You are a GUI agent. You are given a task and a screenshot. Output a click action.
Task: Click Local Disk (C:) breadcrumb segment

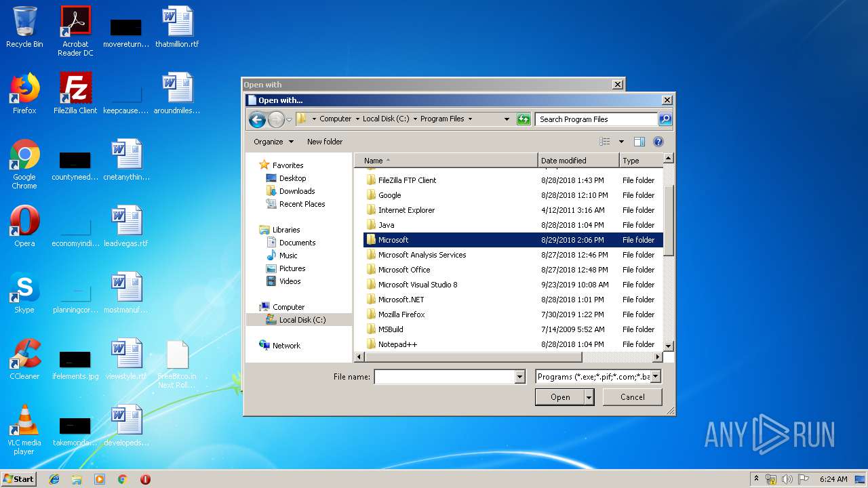(386, 119)
